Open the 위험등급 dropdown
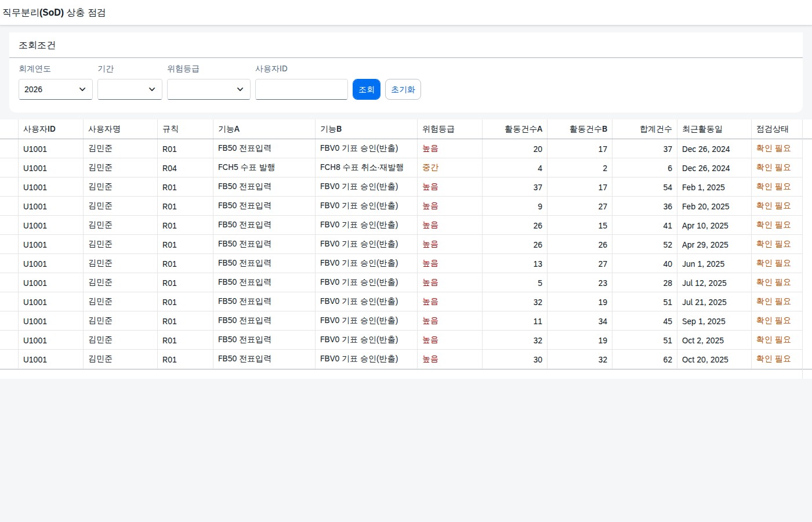This screenshot has height=522, width=812. point(209,89)
